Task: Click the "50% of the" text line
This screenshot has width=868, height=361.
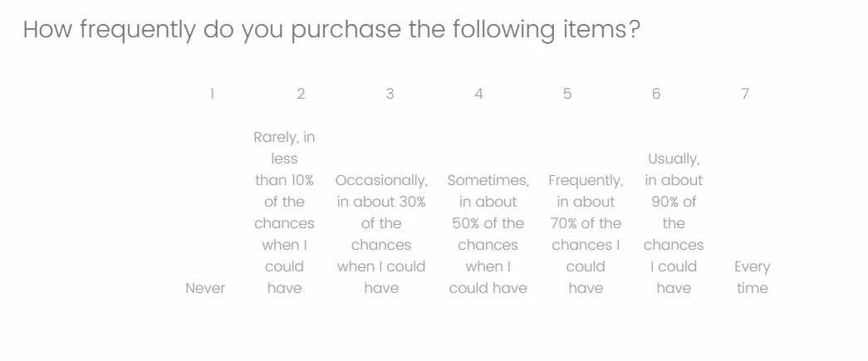Action: 488,223
